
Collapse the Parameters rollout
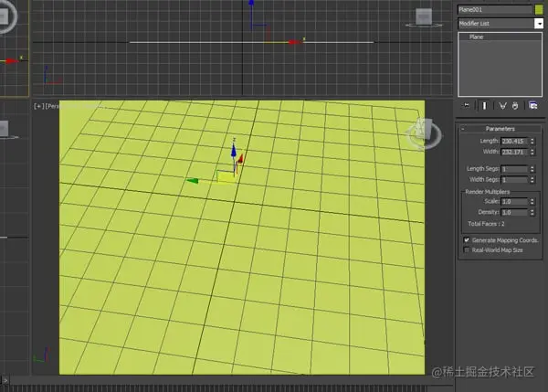501,129
